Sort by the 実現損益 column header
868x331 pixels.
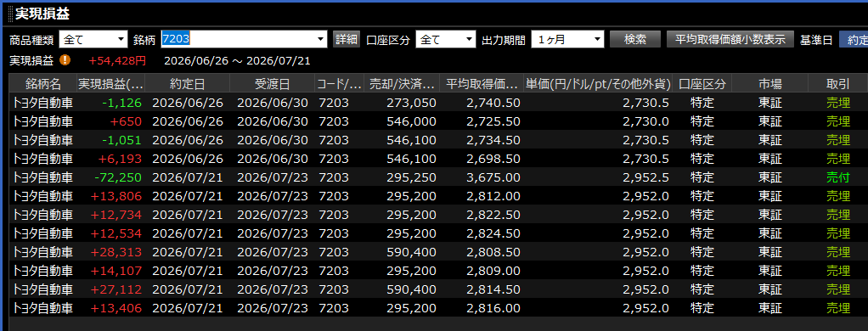point(111,84)
